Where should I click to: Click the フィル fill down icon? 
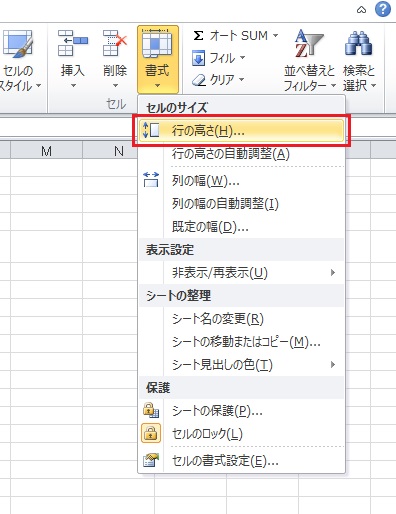198,58
